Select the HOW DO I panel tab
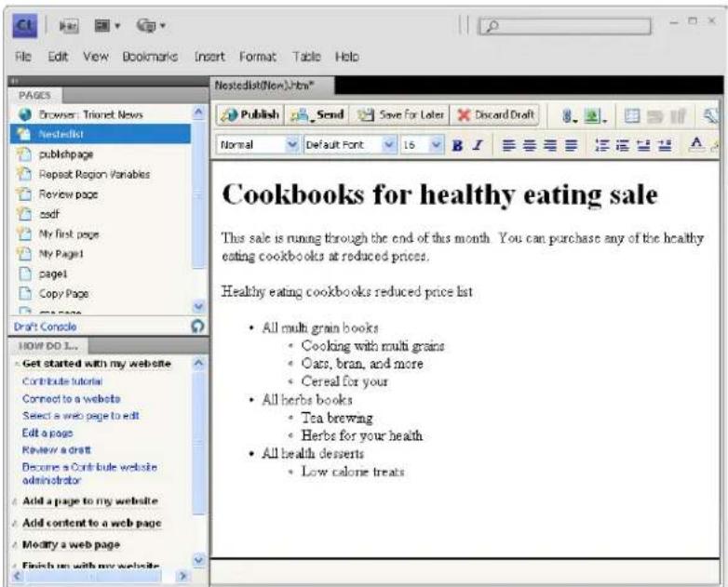Screen dimensions: 728x587 pos(48,346)
